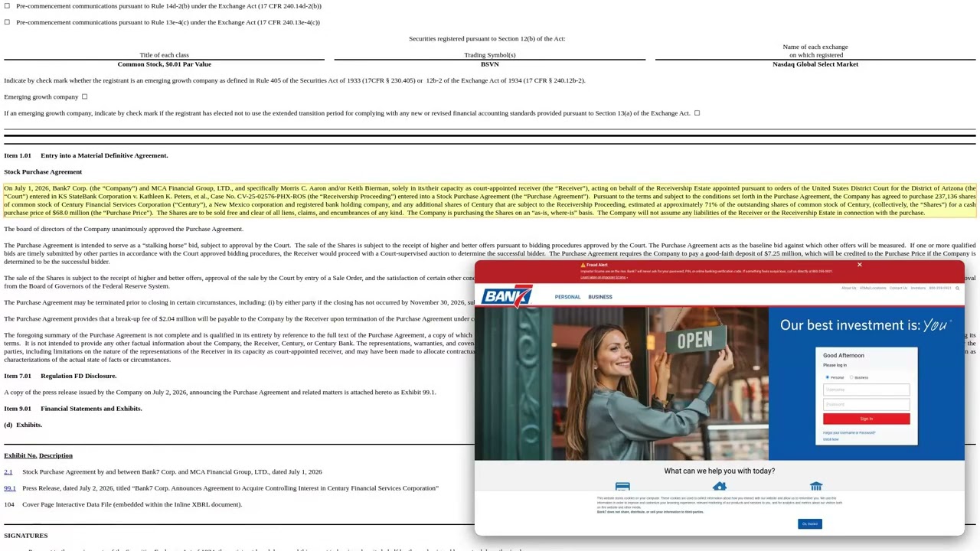Click 'What can we help you with today?' text

click(719, 471)
